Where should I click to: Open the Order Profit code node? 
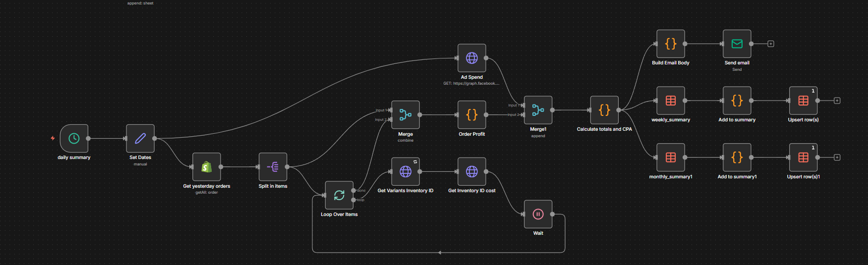point(472,115)
